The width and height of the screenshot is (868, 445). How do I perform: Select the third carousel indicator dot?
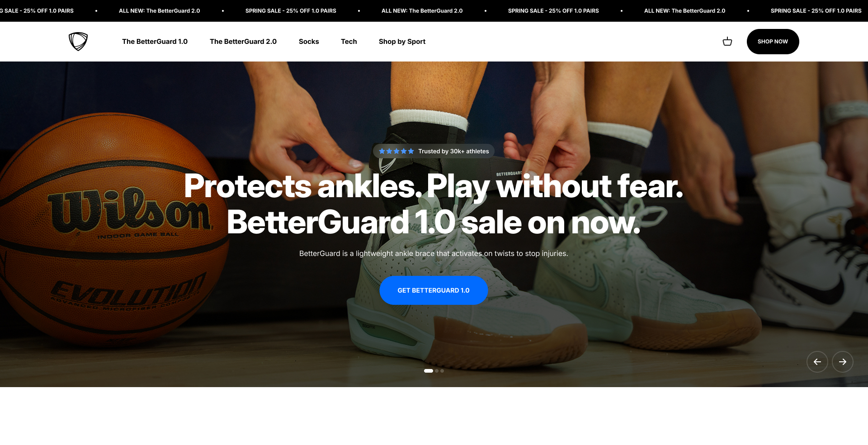(442, 371)
